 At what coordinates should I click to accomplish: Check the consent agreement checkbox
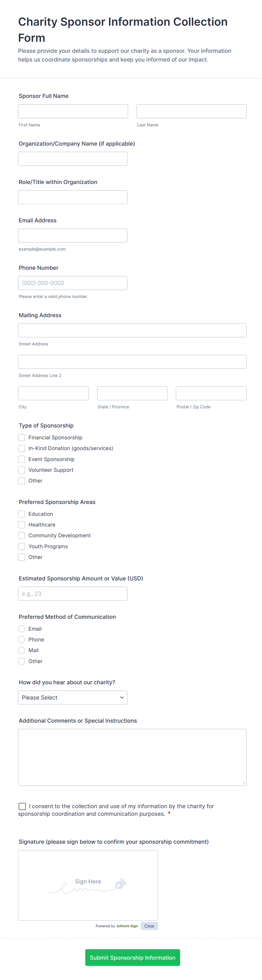click(x=23, y=806)
